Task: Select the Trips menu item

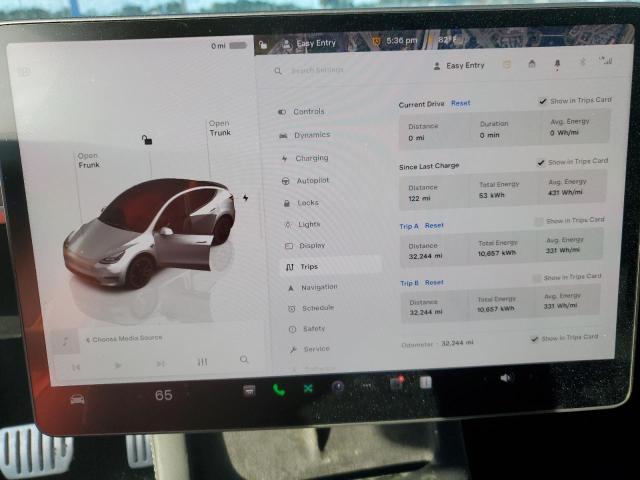Action: [x=331, y=267]
